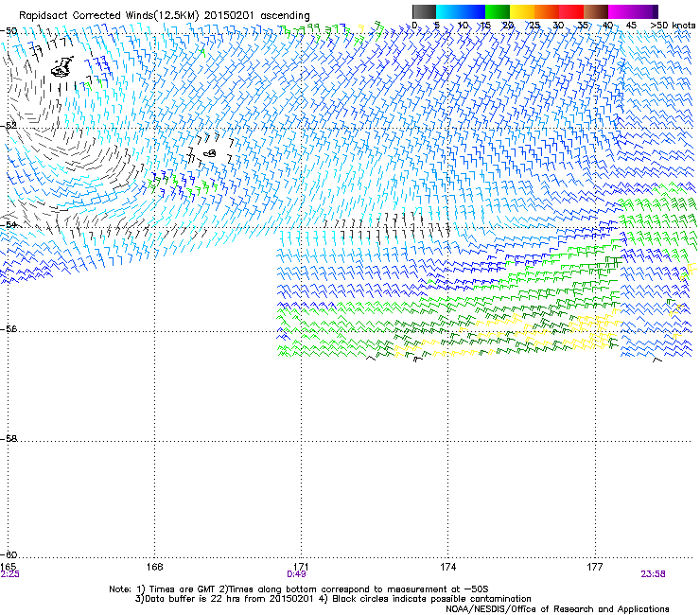The image size is (700, 615).
Task: Click the '171' longitude axis label
Action: click(301, 567)
